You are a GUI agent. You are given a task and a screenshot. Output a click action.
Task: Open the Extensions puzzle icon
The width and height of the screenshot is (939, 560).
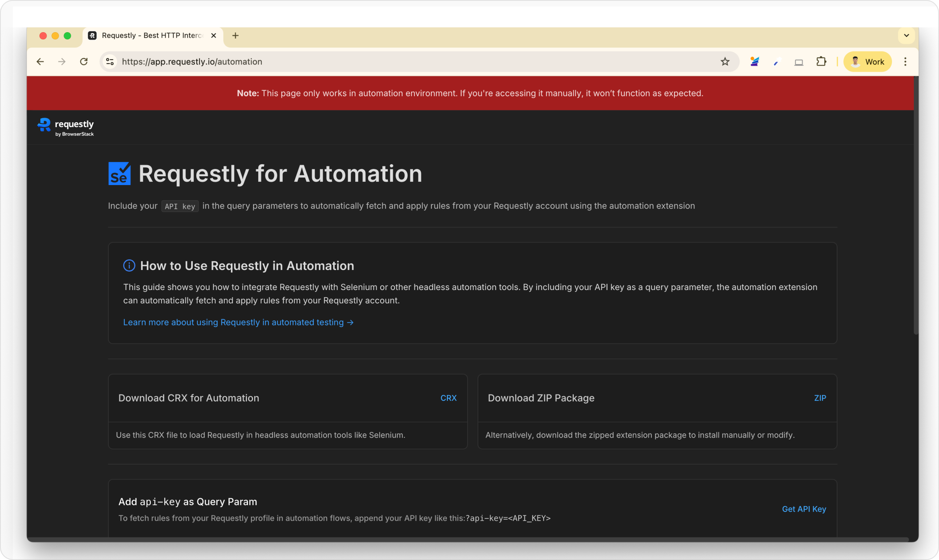click(821, 62)
